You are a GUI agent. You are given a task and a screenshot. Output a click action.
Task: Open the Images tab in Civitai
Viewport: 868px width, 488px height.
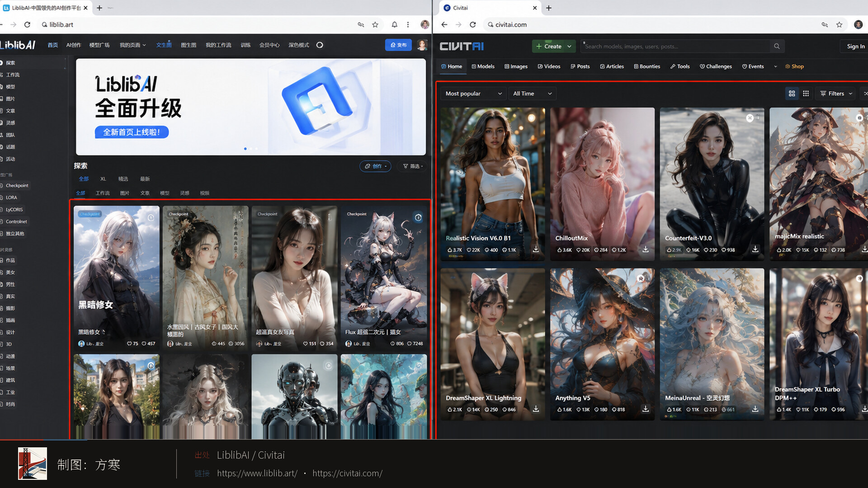(x=516, y=66)
